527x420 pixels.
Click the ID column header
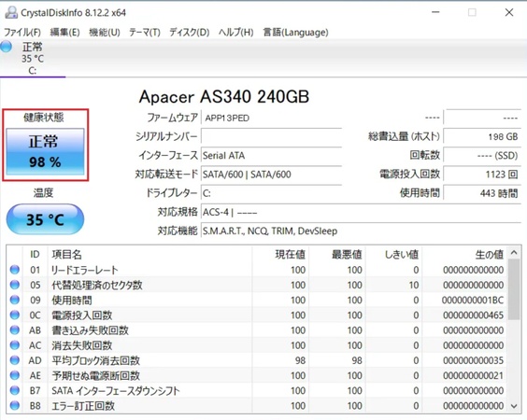pos(35,254)
